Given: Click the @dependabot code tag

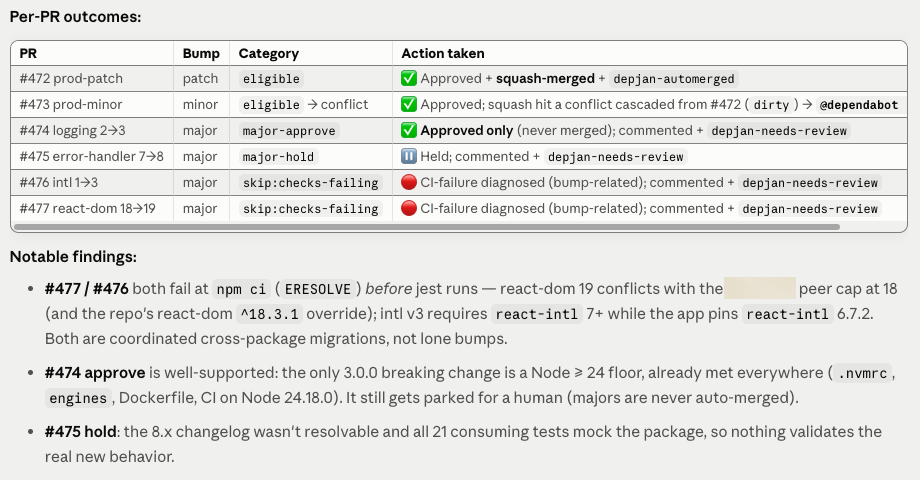Looking at the screenshot, I should click(x=858, y=104).
